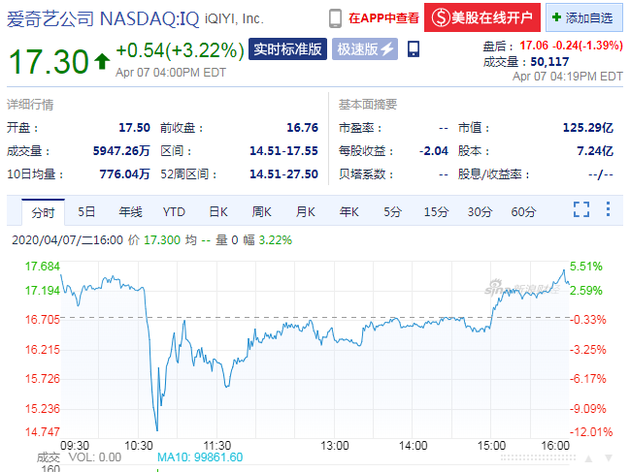
Task: Switch to YTD chart tab
Action: pos(174,212)
